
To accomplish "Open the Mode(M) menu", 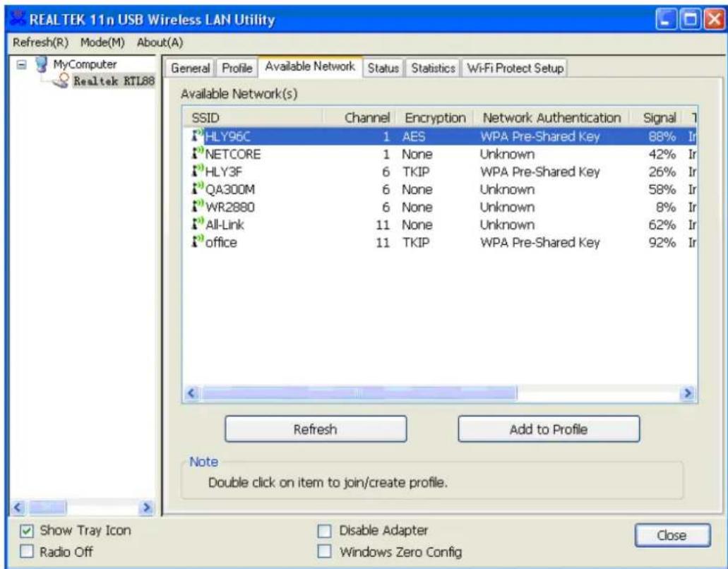I will [x=102, y=42].
